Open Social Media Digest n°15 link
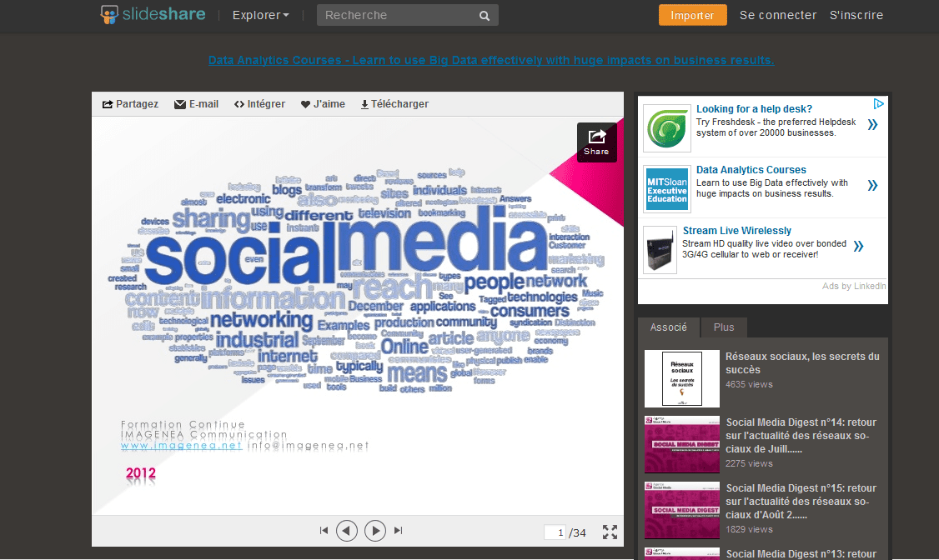Image resolution: width=939 pixels, height=560 pixels. [801, 502]
